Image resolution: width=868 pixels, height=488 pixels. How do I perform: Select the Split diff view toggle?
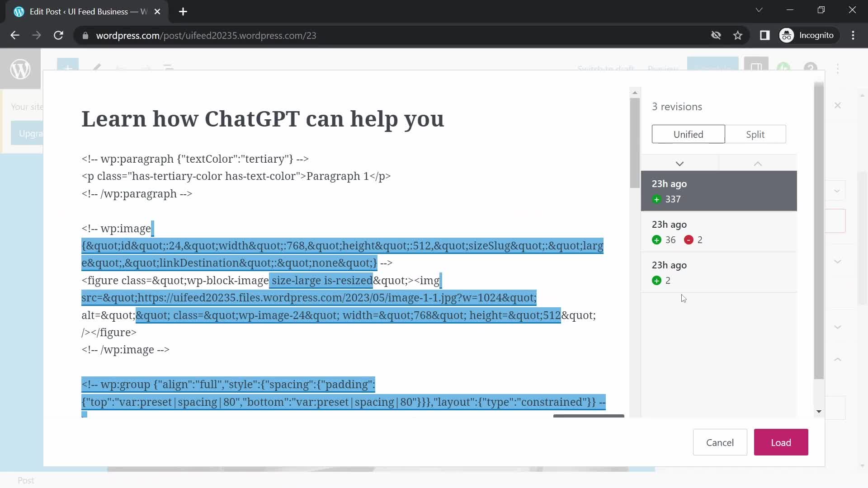click(x=755, y=134)
